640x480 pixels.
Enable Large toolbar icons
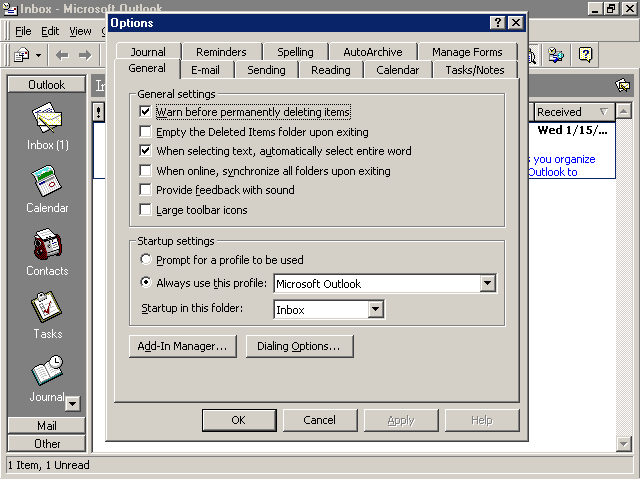click(x=145, y=209)
